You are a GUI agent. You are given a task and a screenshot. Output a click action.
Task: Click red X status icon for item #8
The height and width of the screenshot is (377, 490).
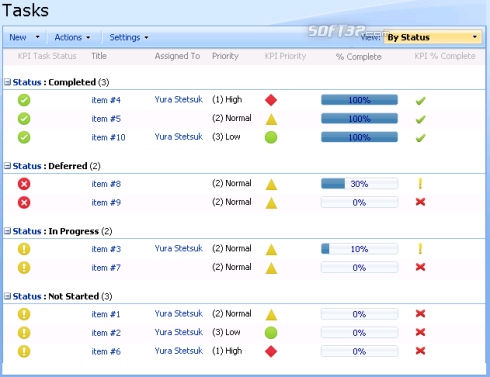(24, 184)
